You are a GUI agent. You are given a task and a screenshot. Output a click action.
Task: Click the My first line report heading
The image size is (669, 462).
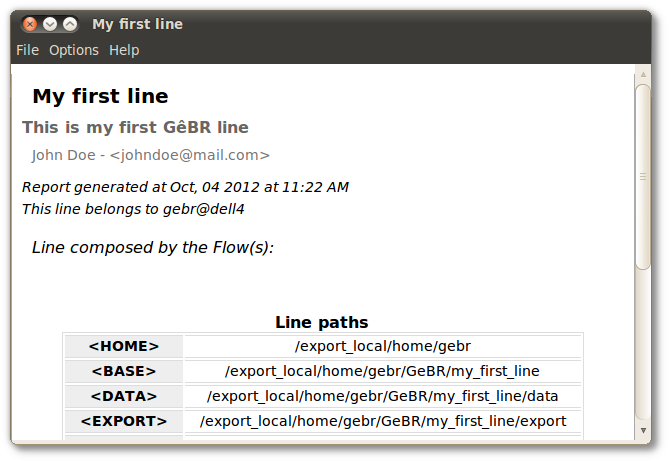pos(100,96)
